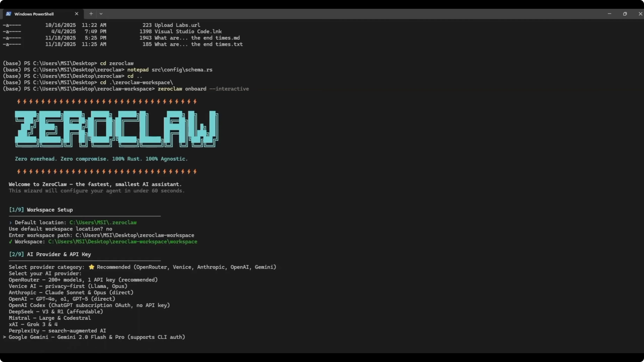644x362 pixels.
Task: Pick Mistral Large & Codestral provider
Action: (x=50, y=318)
